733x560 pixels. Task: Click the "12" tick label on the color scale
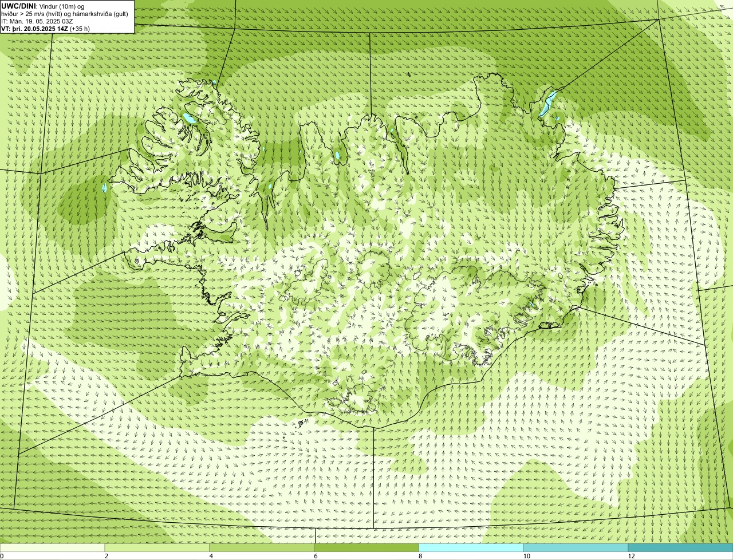631,556
